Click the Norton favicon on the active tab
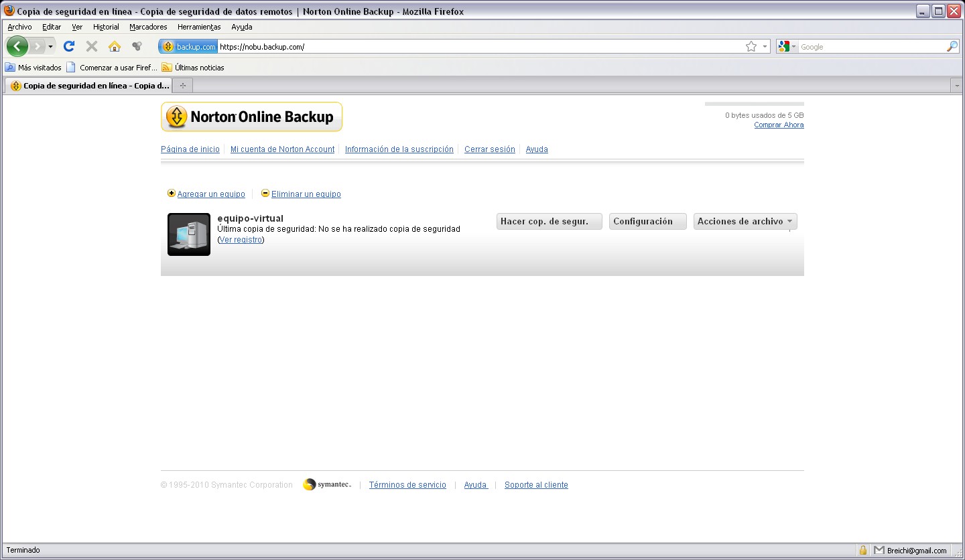 (16, 86)
